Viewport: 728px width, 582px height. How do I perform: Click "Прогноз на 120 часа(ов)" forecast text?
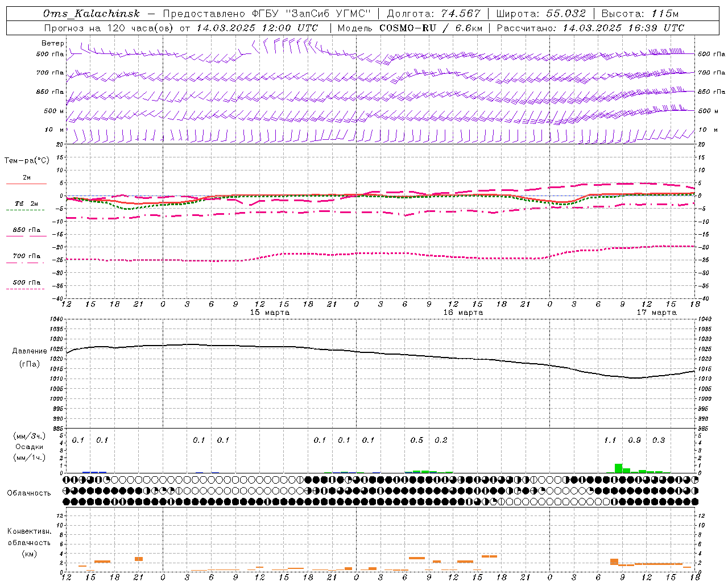point(109,28)
